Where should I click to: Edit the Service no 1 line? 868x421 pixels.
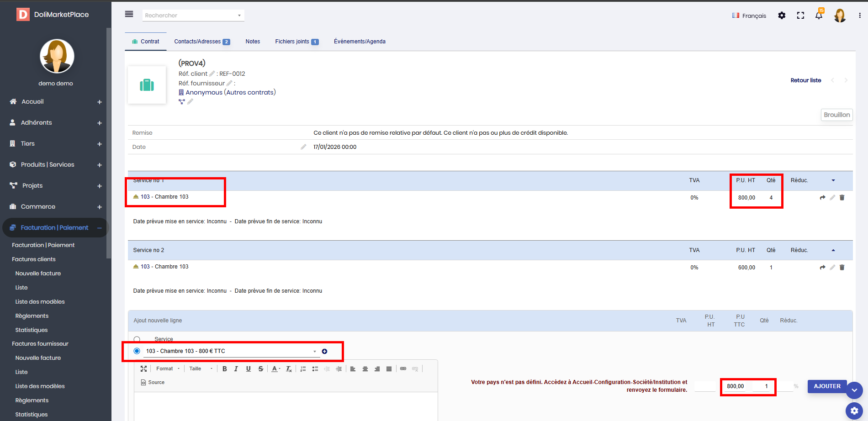[832, 198]
